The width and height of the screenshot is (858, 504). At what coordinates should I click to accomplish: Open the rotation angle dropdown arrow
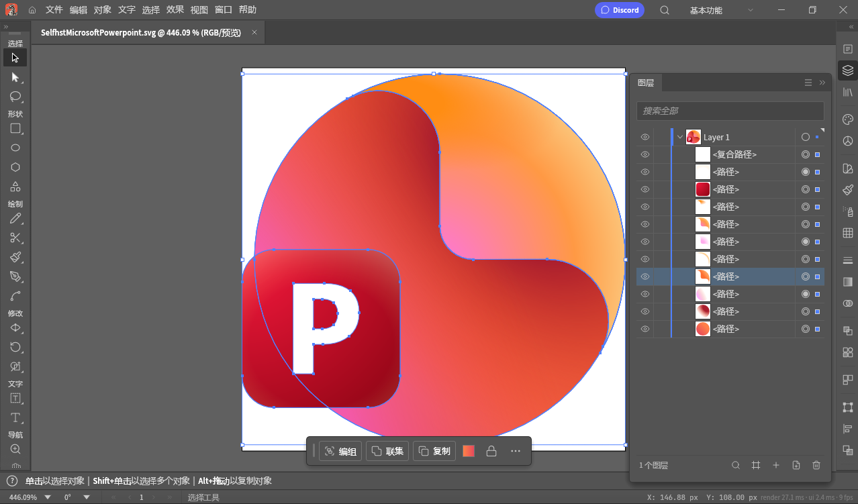point(87,497)
